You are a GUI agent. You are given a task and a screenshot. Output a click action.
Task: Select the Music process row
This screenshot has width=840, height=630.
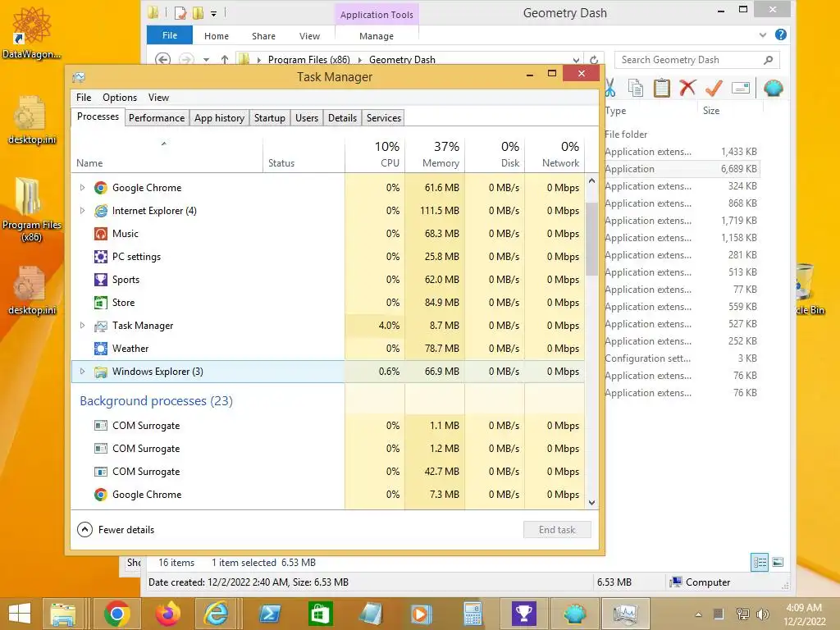pyautogui.click(x=328, y=234)
